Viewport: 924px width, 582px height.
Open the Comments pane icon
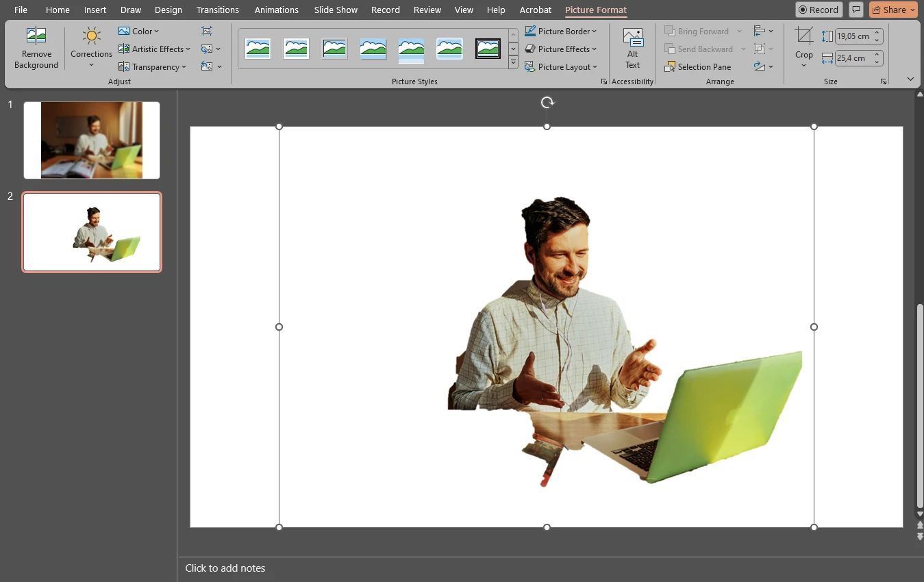pyautogui.click(x=856, y=10)
